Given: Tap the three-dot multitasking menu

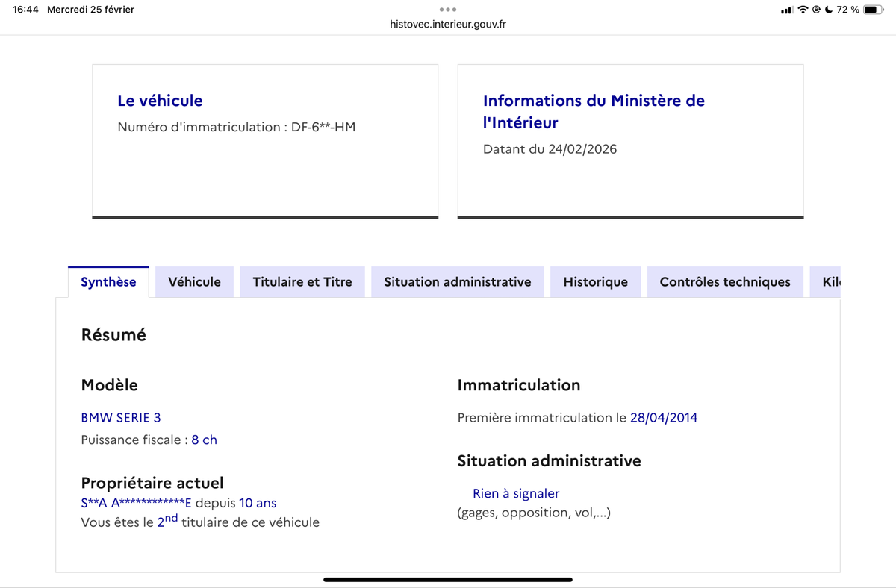Looking at the screenshot, I should 448,10.
